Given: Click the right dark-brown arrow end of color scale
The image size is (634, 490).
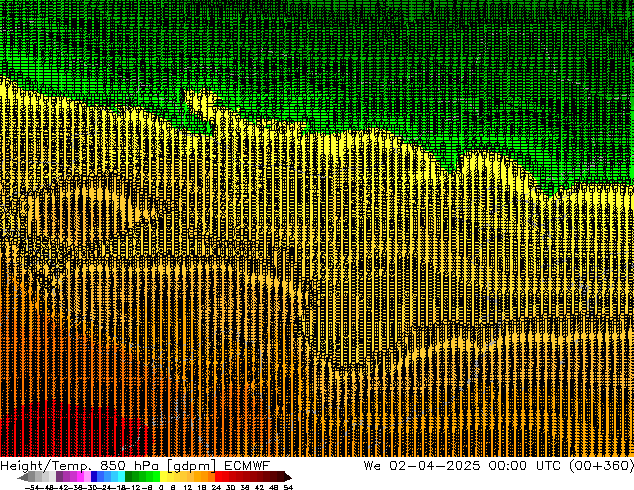Looking at the screenshot, I should click(288, 477).
